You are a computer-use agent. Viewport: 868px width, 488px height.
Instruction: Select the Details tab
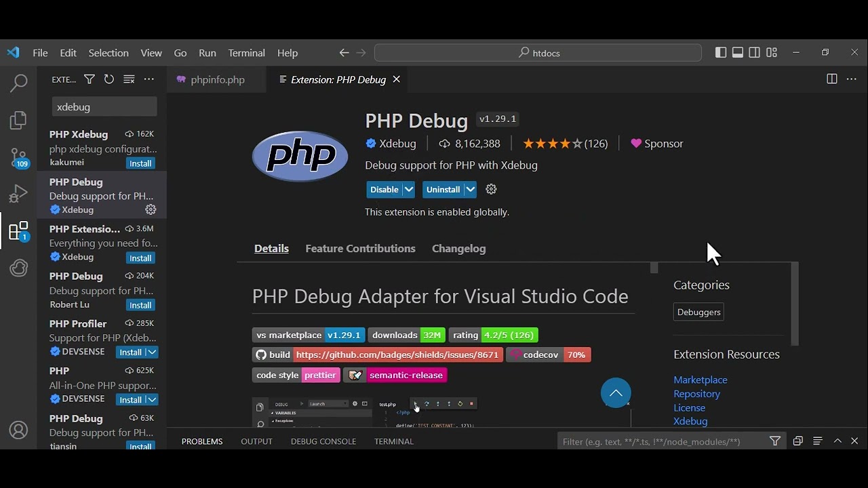click(x=271, y=249)
